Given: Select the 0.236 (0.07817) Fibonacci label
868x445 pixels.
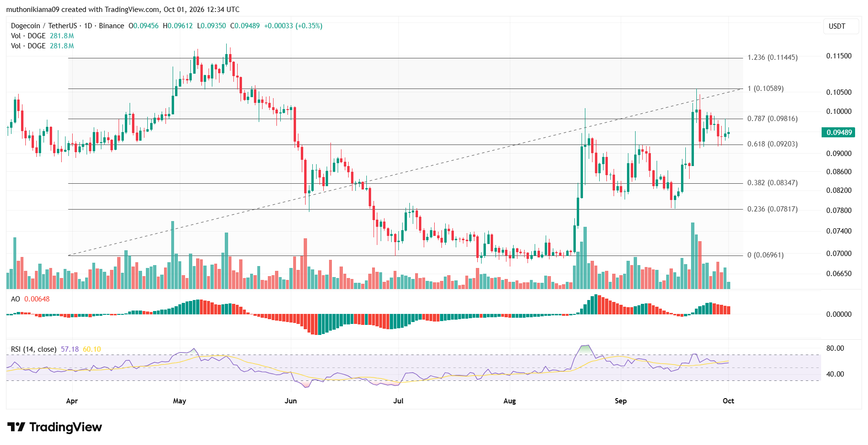Looking at the screenshot, I should coord(772,209).
